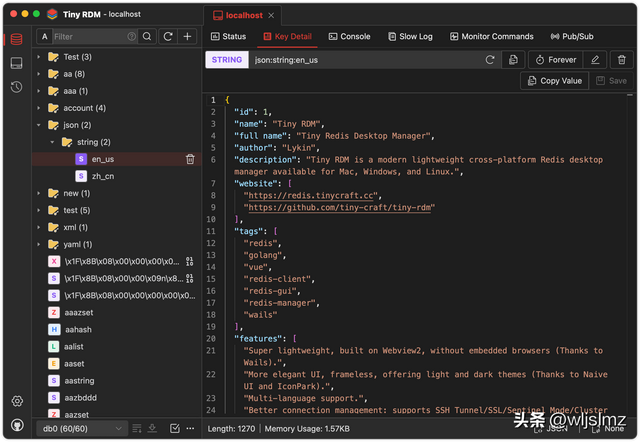The height and width of the screenshot is (442, 640).
Task: Click the load all keys download icon
Action: (152, 428)
